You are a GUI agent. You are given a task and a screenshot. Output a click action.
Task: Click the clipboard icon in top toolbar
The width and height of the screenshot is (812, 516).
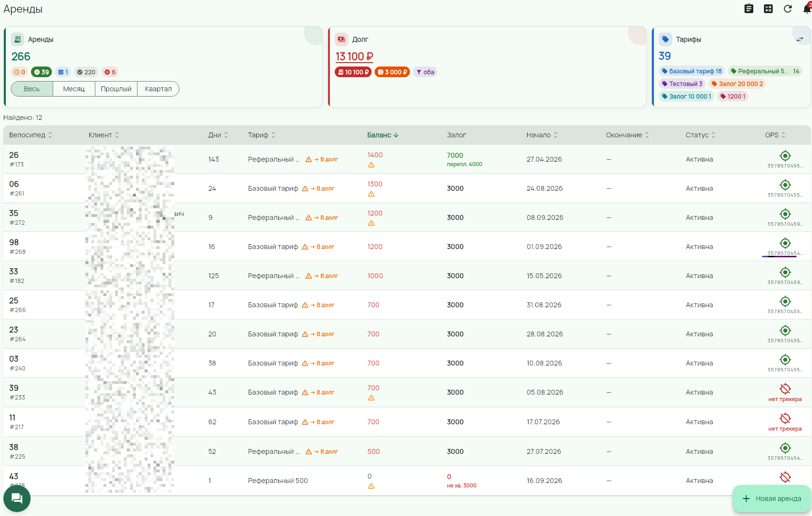click(x=749, y=9)
